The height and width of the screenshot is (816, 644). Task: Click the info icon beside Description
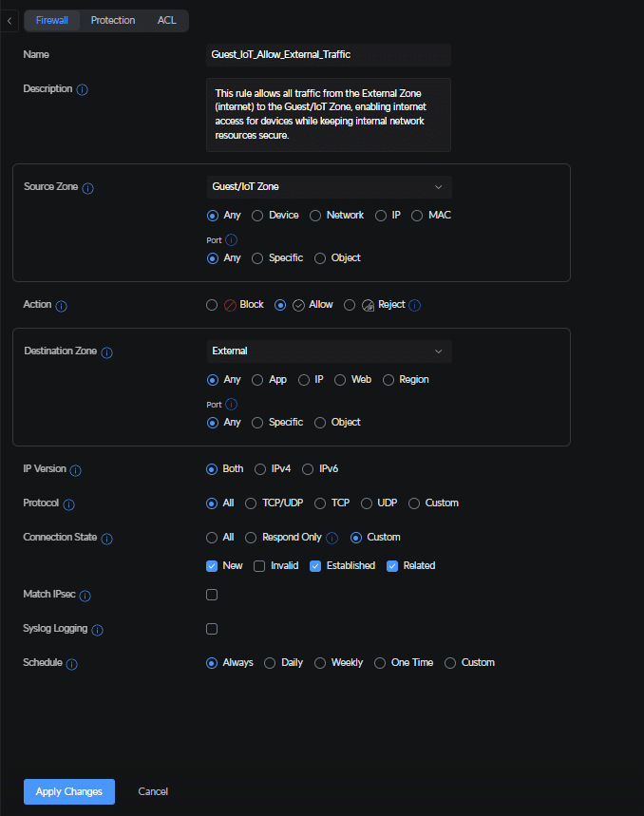pos(83,89)
